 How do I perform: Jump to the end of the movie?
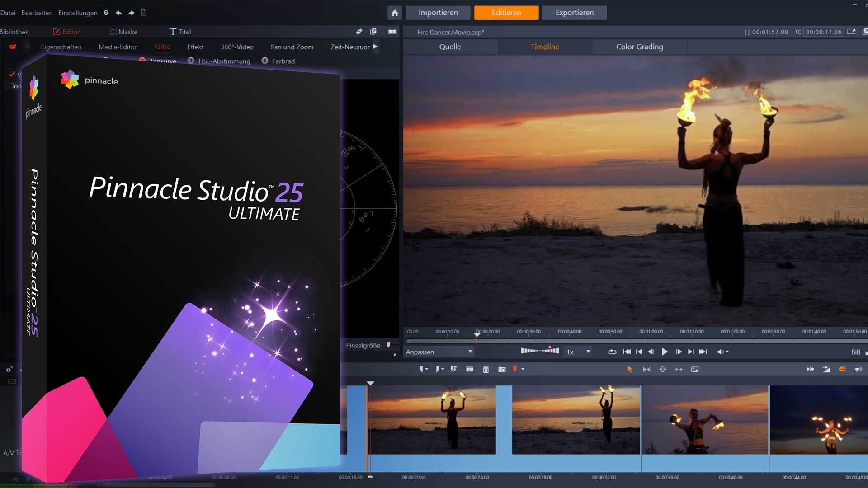(703, 352)
